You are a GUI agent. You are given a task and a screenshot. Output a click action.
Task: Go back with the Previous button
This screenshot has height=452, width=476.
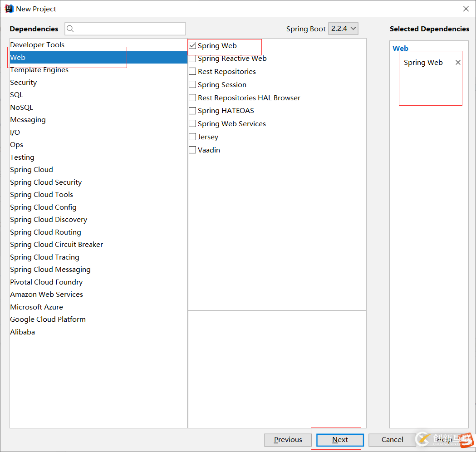click(288, 440)
